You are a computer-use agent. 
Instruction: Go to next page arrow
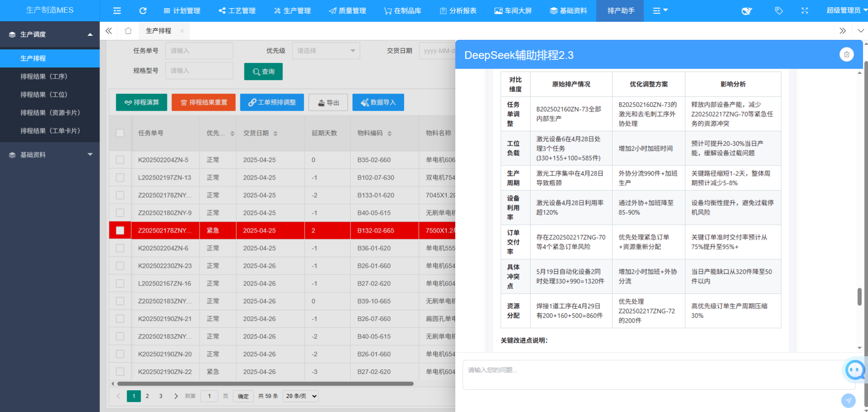pyautogui.click(x=176, y=396)
